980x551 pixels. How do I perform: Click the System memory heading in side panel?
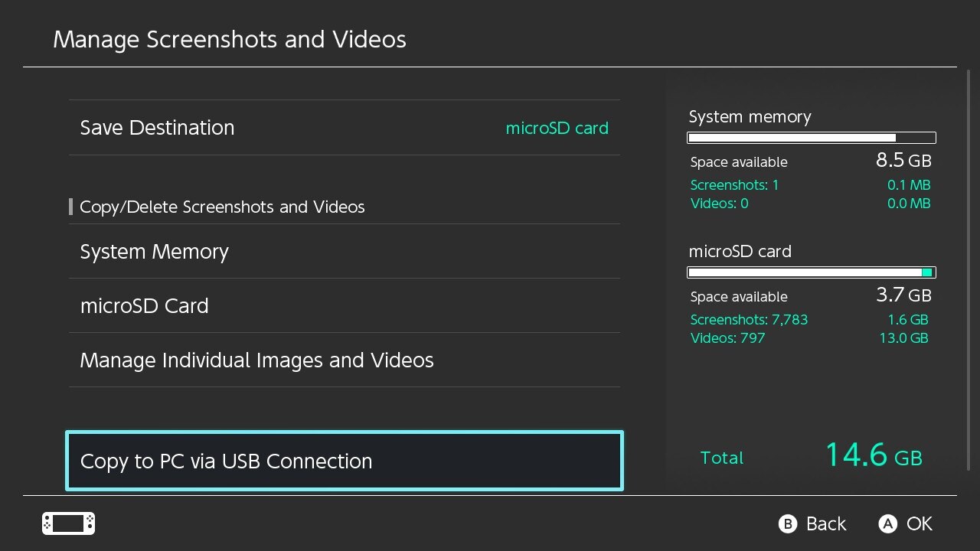[x=750, y=117]
